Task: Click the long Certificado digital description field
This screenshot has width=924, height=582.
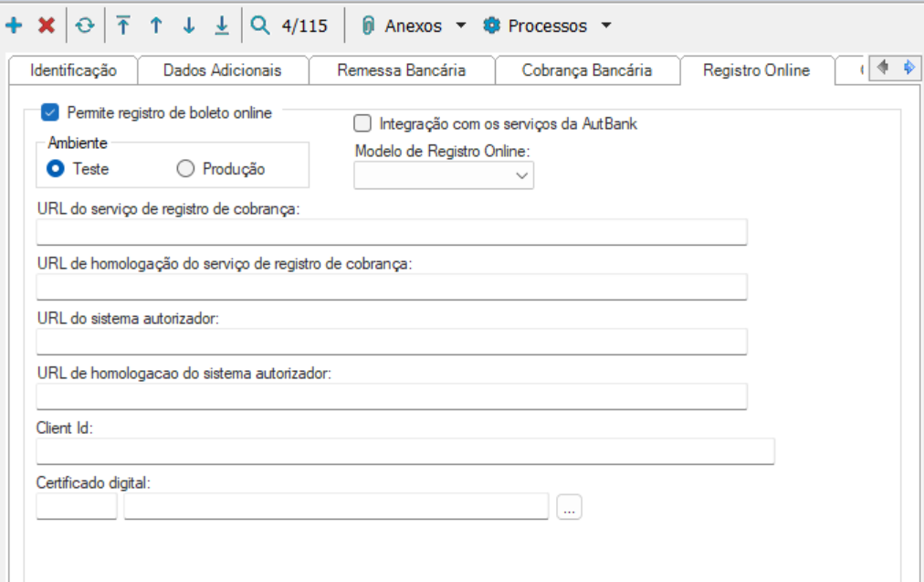Action: point(337,506)
